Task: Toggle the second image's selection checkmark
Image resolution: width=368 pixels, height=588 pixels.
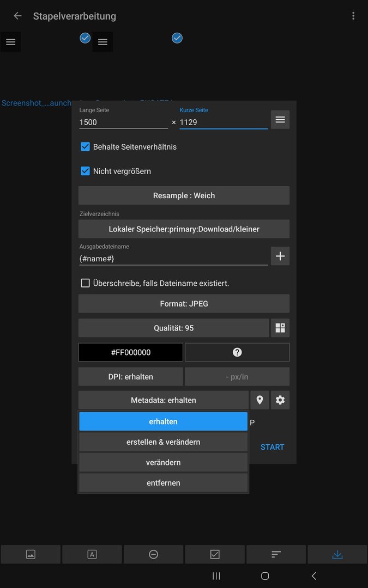Action: point(177,38)
